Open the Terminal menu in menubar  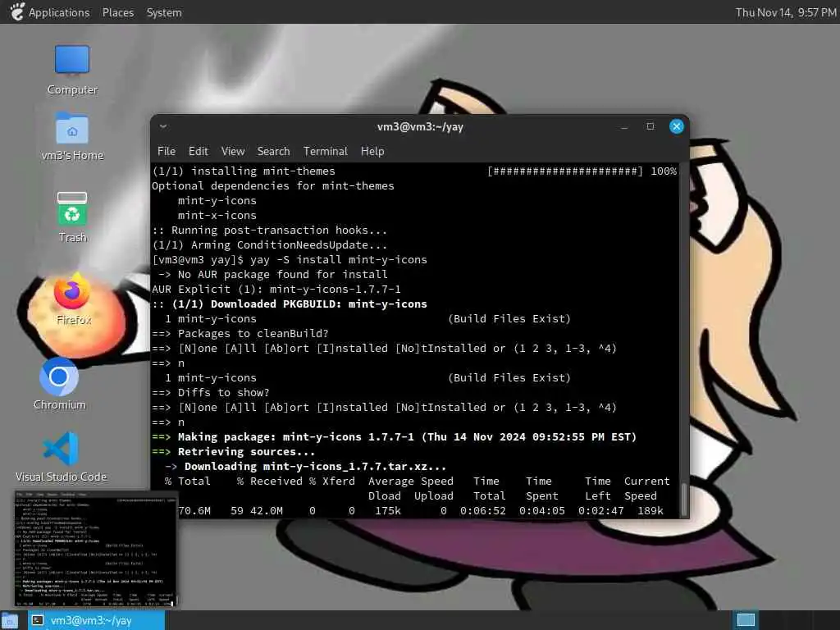coord(325,151)
